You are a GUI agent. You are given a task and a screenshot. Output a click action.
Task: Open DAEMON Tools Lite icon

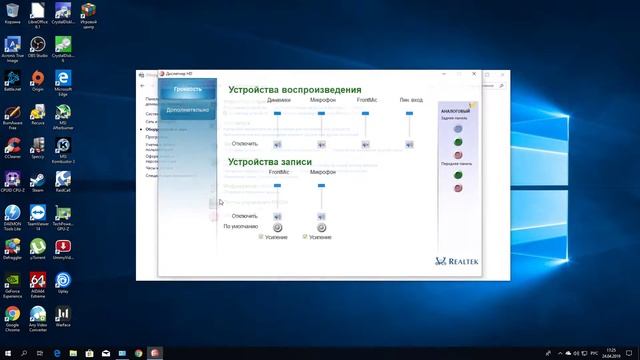coord(12,218)
